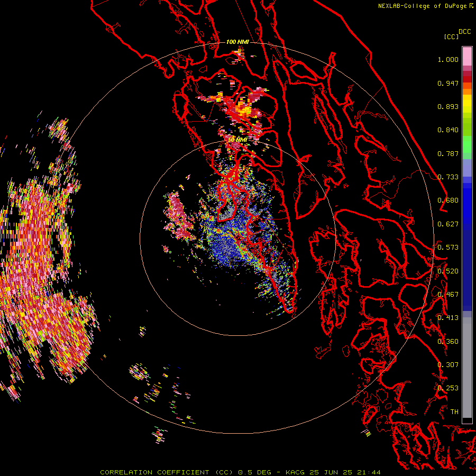Click the 0.627 scale value

click(x=448, y=224)
